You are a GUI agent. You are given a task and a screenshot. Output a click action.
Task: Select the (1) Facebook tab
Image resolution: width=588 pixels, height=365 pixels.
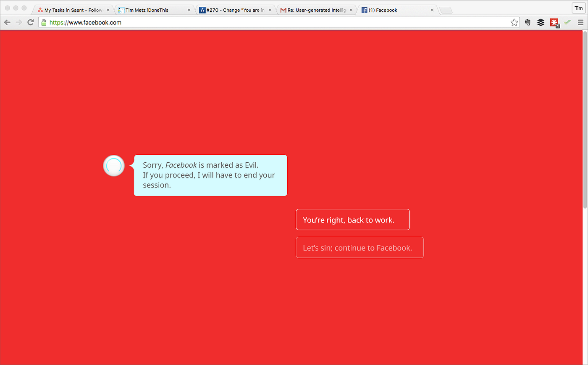coord(397,10)
